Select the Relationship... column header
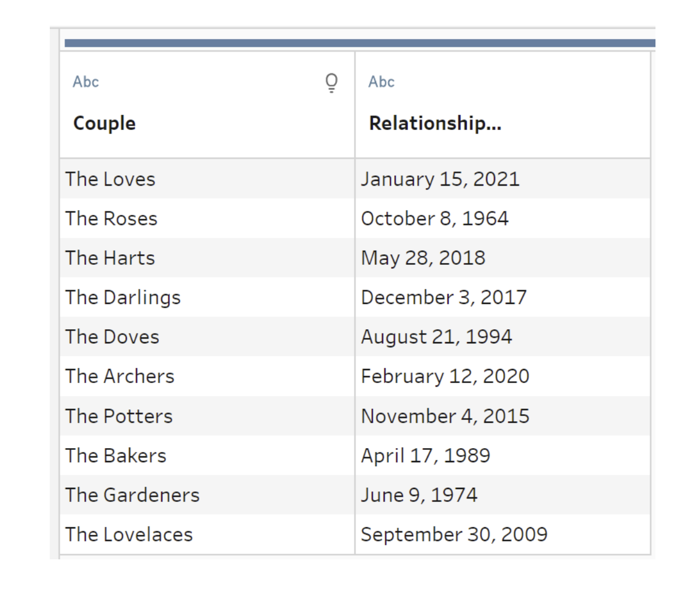Image resolution: width=700 pixels, height=591 pixels. point(435,123)
